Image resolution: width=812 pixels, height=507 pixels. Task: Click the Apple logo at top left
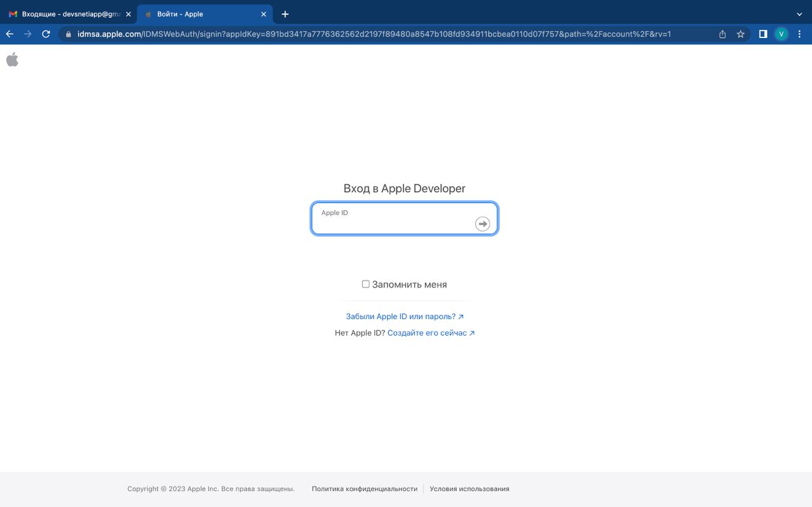[12, 60]
